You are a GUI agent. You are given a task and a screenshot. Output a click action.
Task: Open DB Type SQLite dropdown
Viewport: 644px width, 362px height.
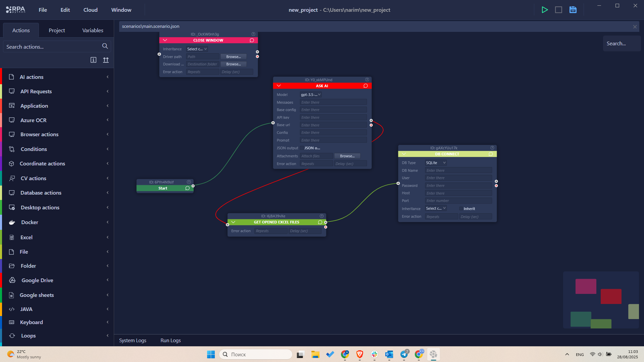point(436,163)
